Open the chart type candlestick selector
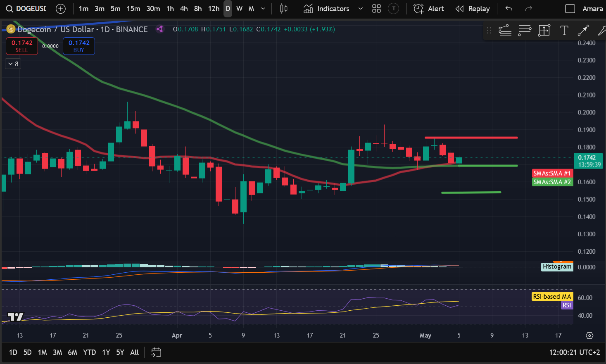 click(284, 9)
